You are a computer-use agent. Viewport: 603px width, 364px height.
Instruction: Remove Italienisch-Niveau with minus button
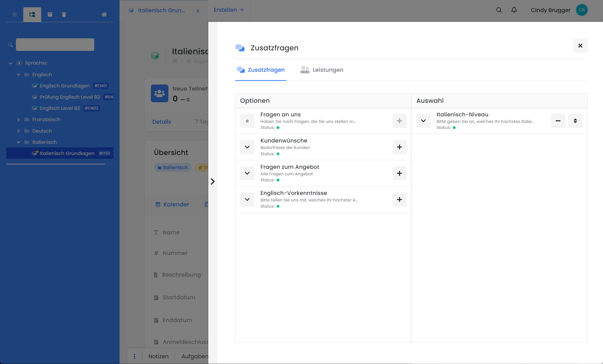(x=558, y=121)
